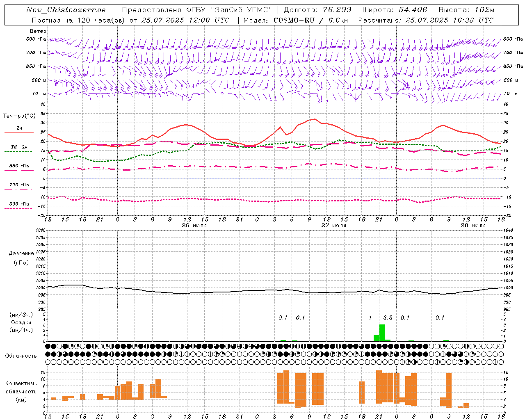Click the "(км)" convective height unit label
This screenshot has height=420, width=525.
click(21, 399)
